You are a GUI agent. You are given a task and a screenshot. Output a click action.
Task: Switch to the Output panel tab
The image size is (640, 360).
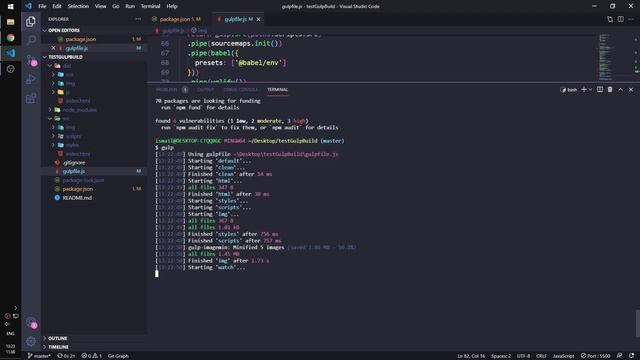[205, 90]
